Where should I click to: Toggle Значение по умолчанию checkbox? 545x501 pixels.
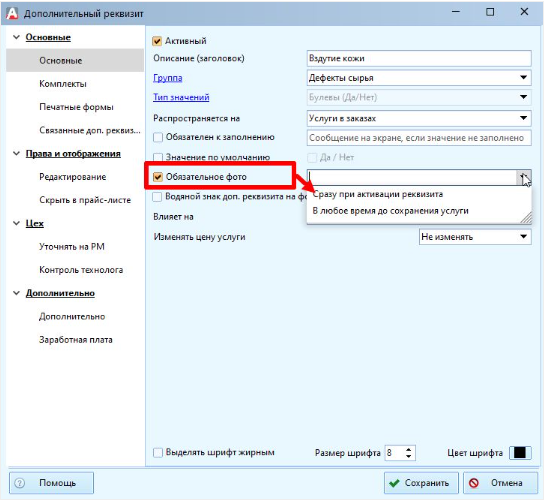pos(158,157)
